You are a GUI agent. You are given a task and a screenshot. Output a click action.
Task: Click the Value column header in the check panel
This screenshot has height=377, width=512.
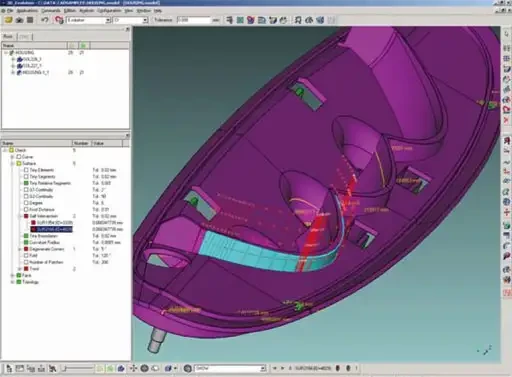pos(107,143)
